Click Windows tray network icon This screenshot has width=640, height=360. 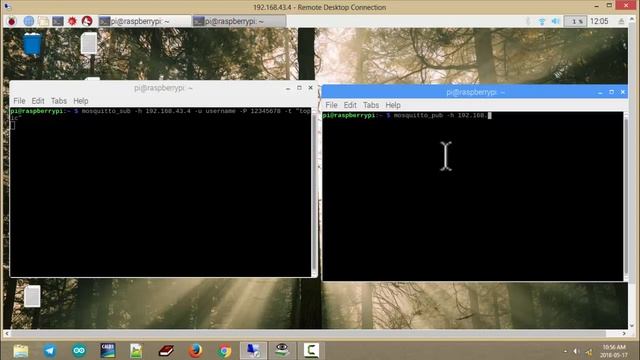coord(589,351)
